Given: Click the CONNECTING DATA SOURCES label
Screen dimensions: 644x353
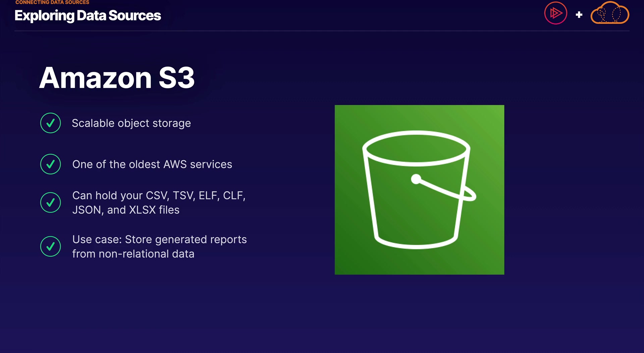Looking at the screenshot, I should pos(52,2).
